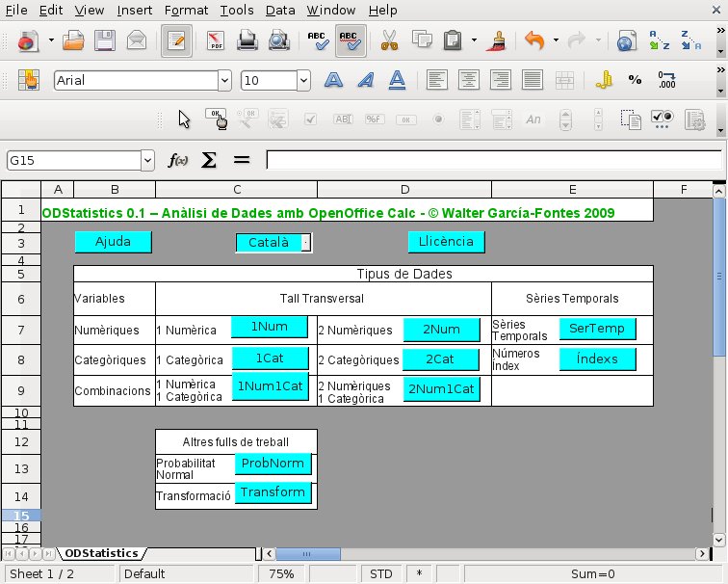Image resolution: width=728 pixels, height=584 pixels.
Task: Align text left icon
Action: click(437, 80)
